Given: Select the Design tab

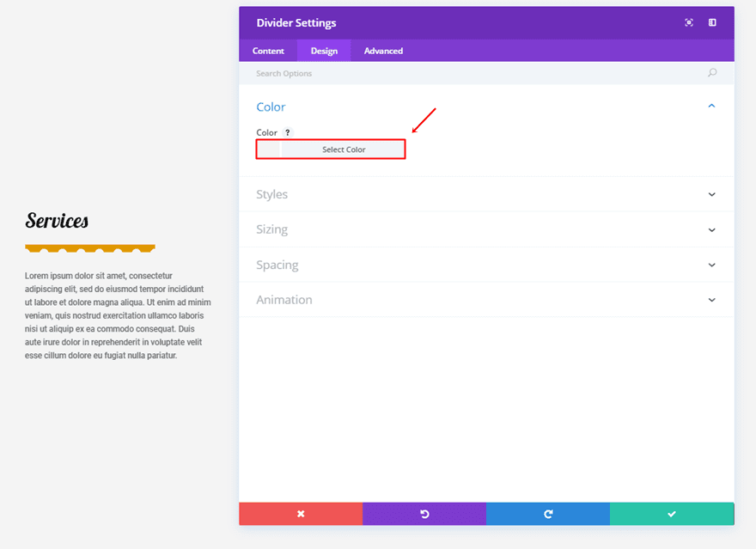Looking at the screenshot, I should pyautogui.click(x=324, y=51).
